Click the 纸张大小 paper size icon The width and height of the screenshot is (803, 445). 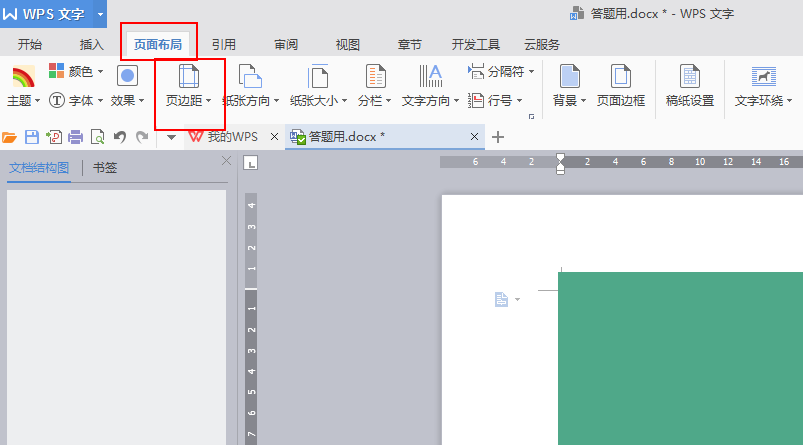[318, 76]
